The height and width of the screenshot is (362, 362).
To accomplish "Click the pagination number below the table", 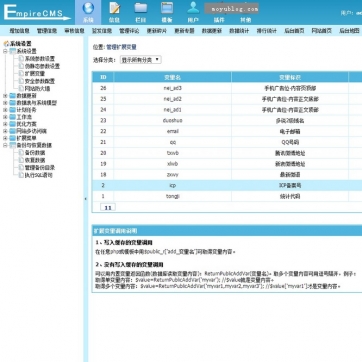I will pos(108,207).
